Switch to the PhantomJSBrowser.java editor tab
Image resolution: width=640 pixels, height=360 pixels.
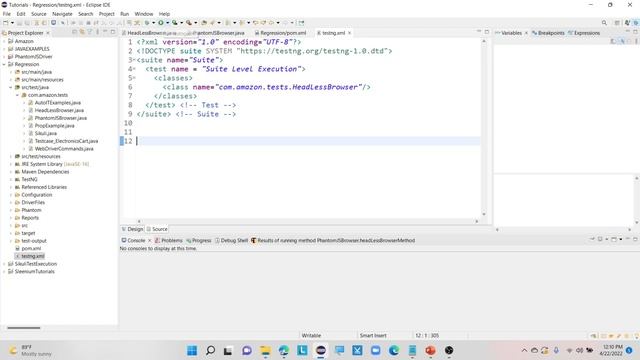click(218, 33)
